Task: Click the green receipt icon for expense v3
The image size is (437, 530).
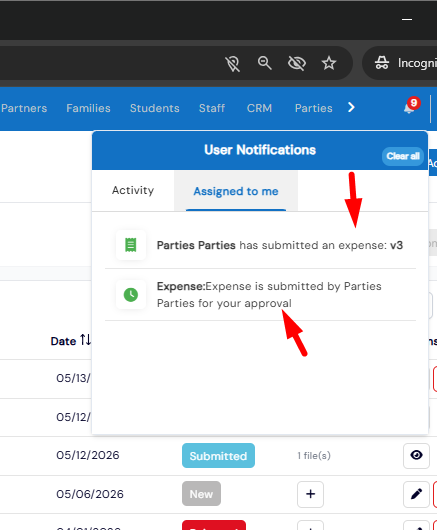Action: [131, 245]
